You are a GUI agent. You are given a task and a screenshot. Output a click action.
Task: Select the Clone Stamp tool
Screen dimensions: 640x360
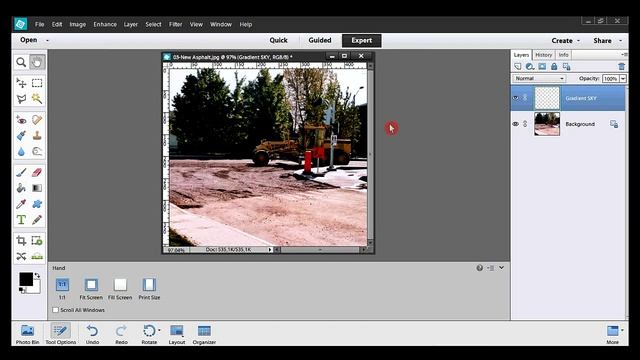pos(37,136)
